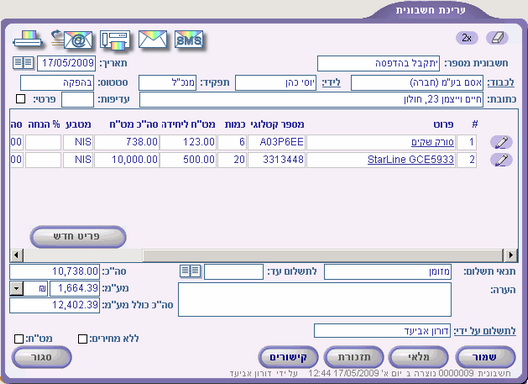Viewport: 528px width, 384px height.
Task: Click the payer field דורון אביעד
Action: tap(382, 331)
